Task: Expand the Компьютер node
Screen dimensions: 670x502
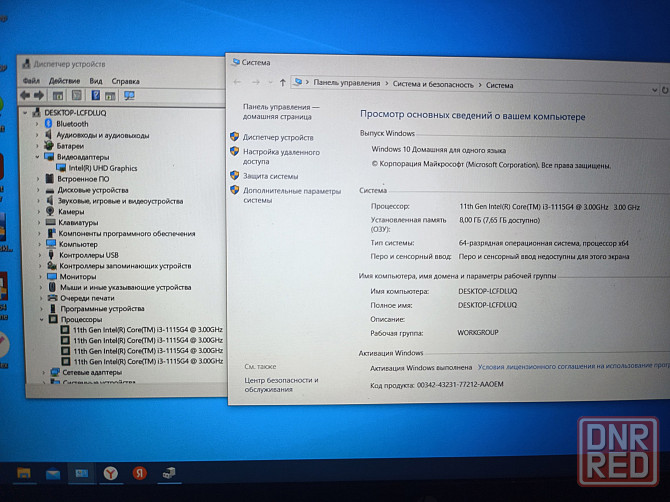Action: click(40, 244)
